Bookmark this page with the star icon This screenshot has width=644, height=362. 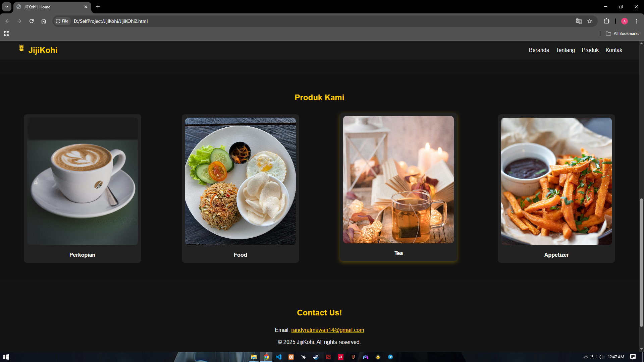(x=590, y=21)
